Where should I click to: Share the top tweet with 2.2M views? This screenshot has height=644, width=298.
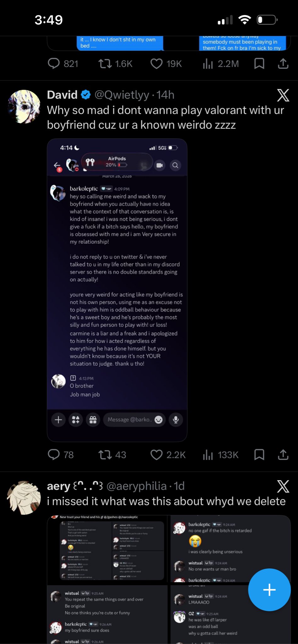[x=283, y=64]
